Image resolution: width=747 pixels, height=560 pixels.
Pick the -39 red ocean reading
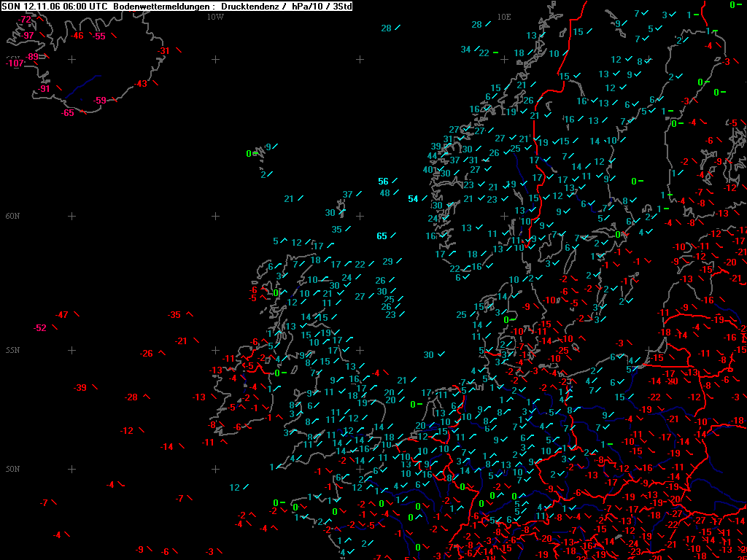pos(80,388)
